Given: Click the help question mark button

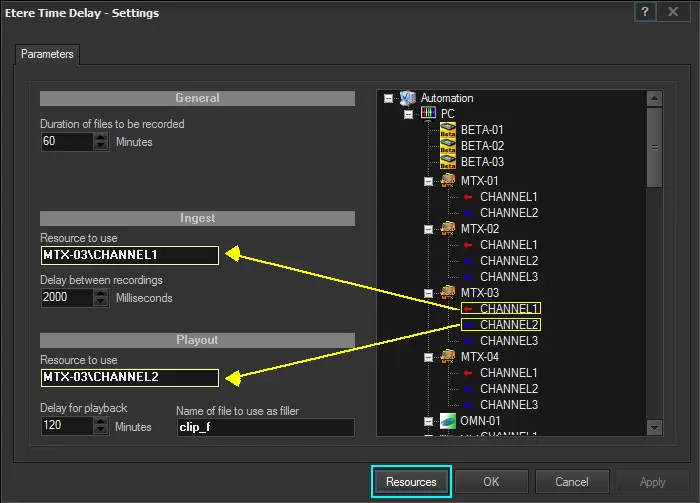Looking at the screenshot, I should tap(647, 12).
